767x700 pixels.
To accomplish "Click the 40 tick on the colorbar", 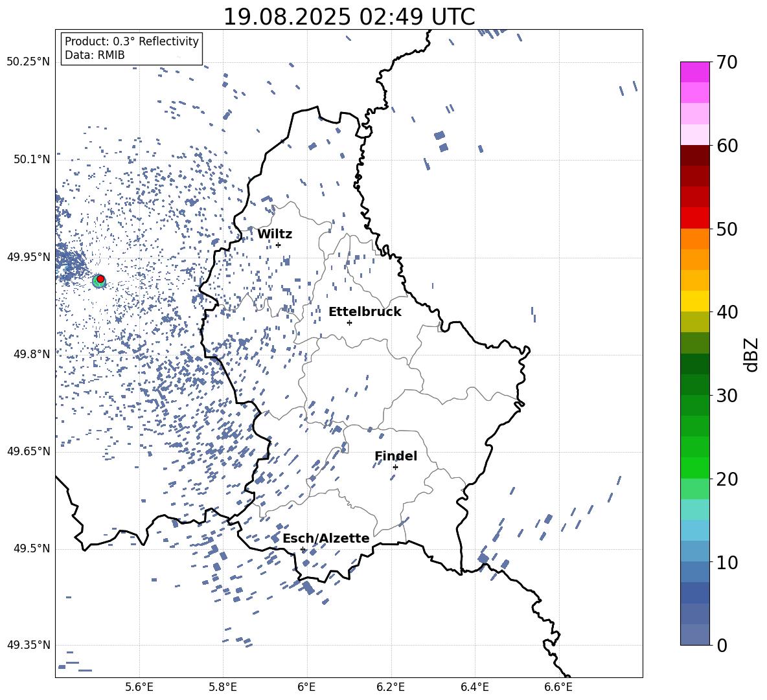I will tap(727, 312).
